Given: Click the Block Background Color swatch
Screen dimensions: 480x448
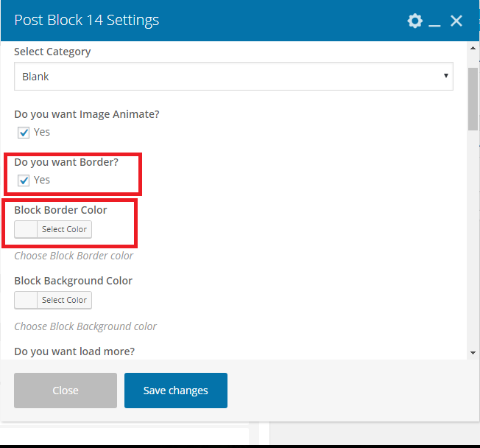Looking at the screenshot, I should (26, 301).
